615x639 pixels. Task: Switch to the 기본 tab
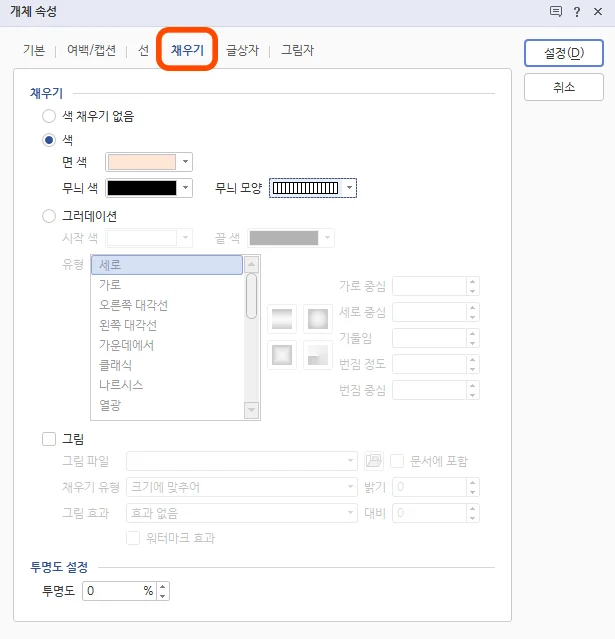(x=34, y=50)
